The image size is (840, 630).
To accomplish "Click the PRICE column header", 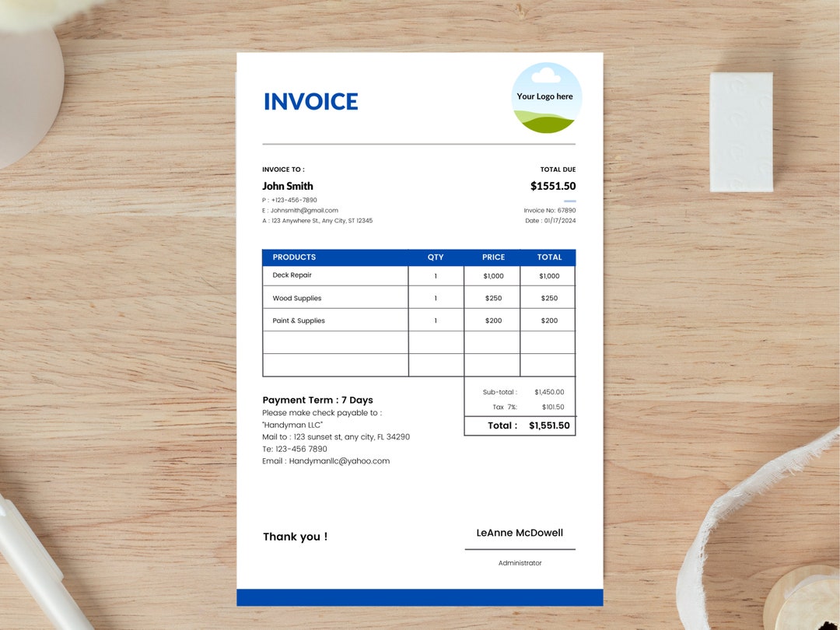I will [x=493, y=257].
